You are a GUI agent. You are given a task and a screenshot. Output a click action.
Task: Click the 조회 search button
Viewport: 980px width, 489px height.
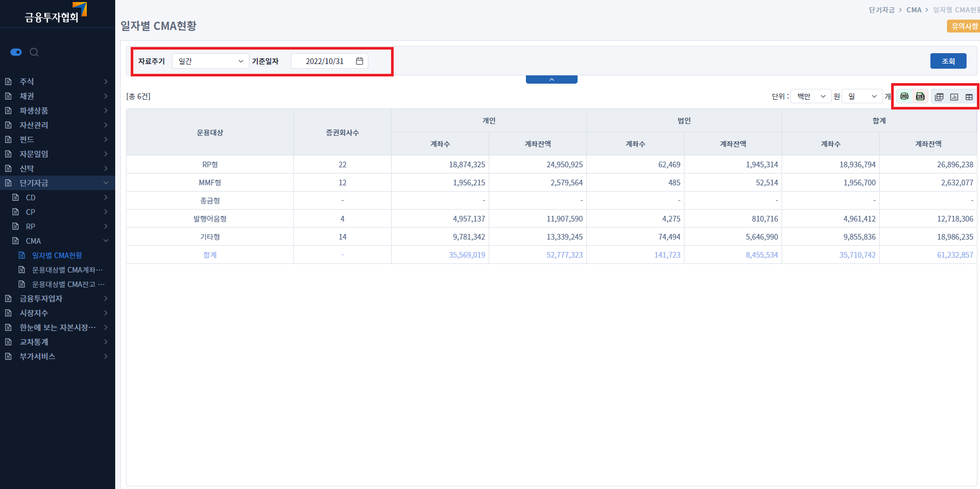click(x=948, y=61)
